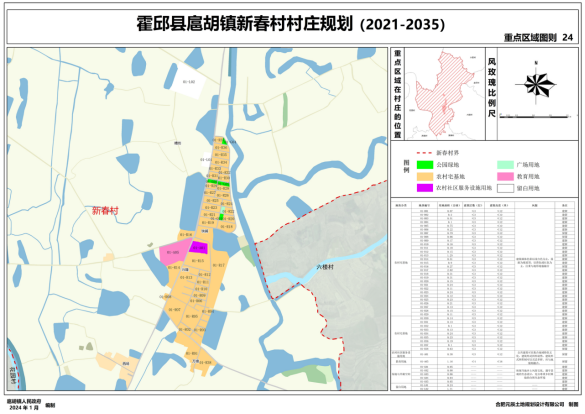The height and width of the screenshot is (414, 585).
Task: Click the map title 霍邱县扈胡镇新春村村庄规划
Action: coord(244,24)
